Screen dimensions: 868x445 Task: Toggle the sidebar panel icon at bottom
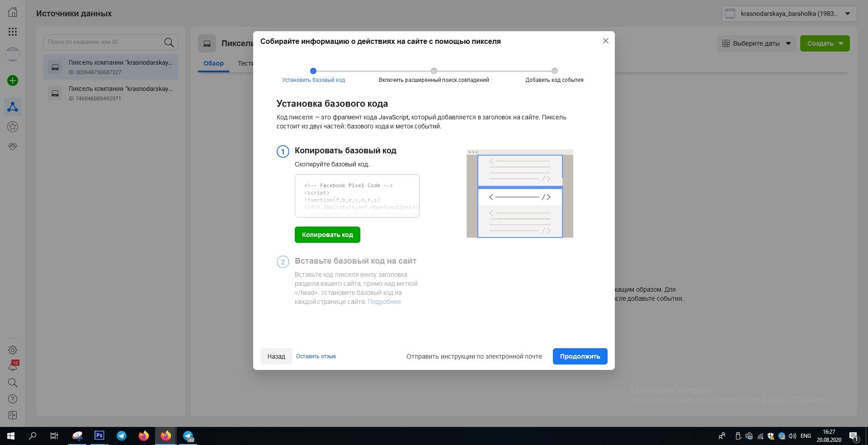pos(13,415)
